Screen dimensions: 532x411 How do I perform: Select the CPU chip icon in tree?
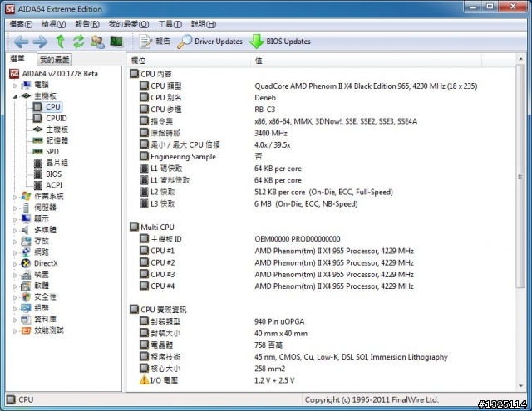click(x=37, y=107)
